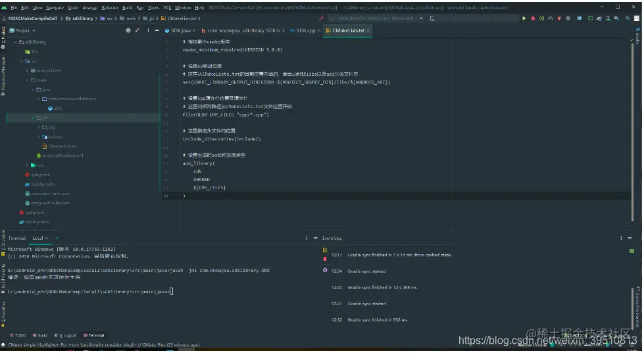The width and height of the screenshot is (644, 353).
Task: Collapse the src folder node
Action: [x=21, y=61]
